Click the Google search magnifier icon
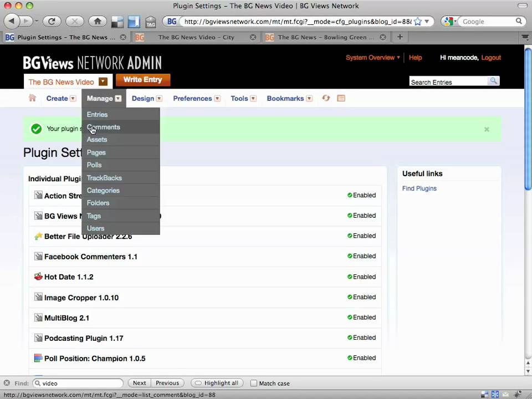The image size is (532, 399). [x=519, y=21]
